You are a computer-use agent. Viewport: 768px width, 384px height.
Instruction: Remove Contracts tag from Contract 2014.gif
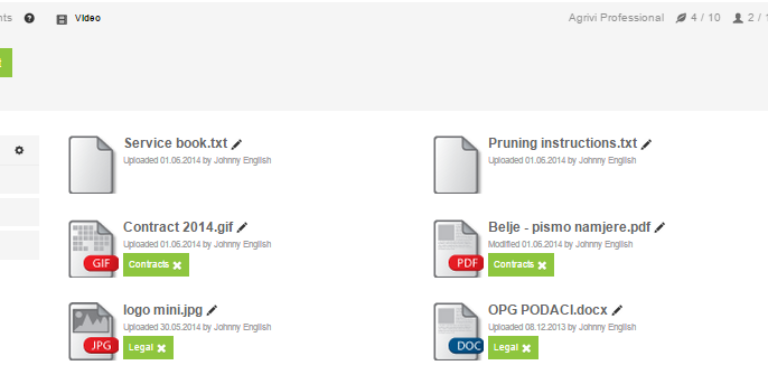(x=177, y=265)
